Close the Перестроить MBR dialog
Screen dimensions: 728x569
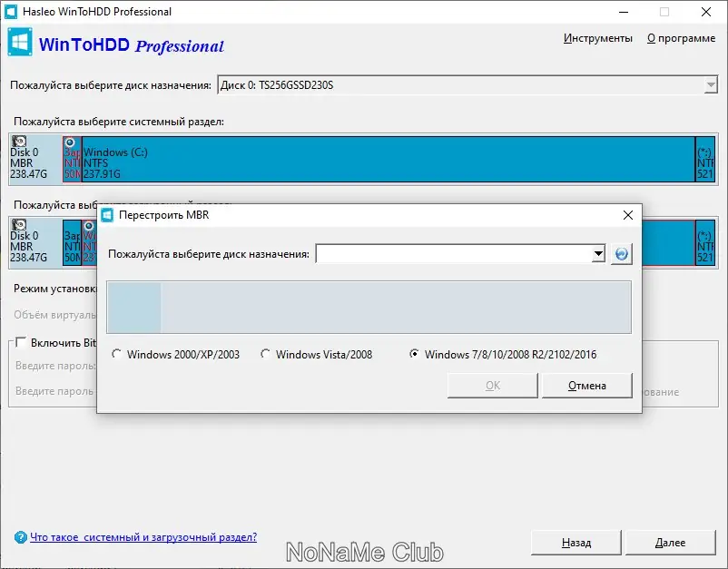(x=628, y=215)
